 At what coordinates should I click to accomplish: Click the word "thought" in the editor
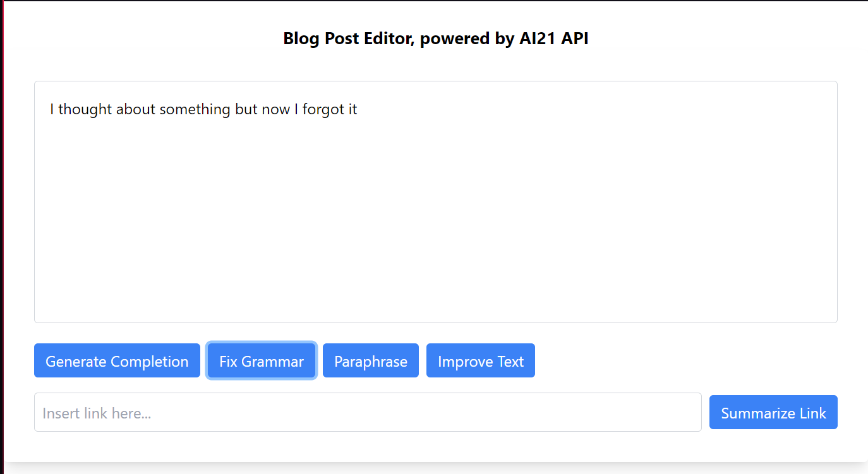pyautogui.click(x=85, y=109)
